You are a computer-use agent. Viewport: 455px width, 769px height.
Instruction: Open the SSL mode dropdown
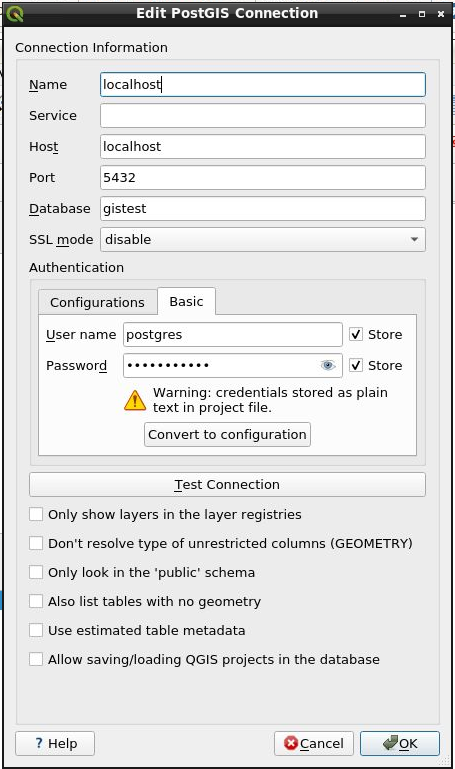pyautogui.click(x=263, y=239)
